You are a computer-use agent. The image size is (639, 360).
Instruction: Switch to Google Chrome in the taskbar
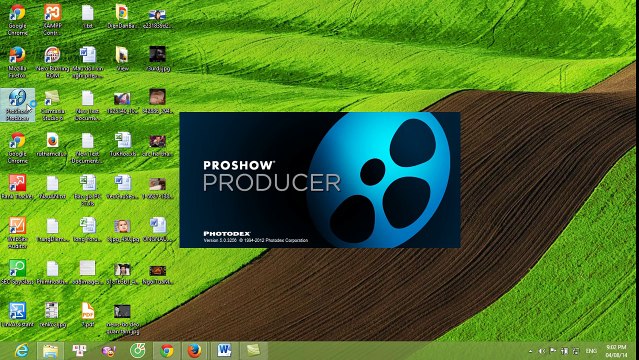[166, 350]
